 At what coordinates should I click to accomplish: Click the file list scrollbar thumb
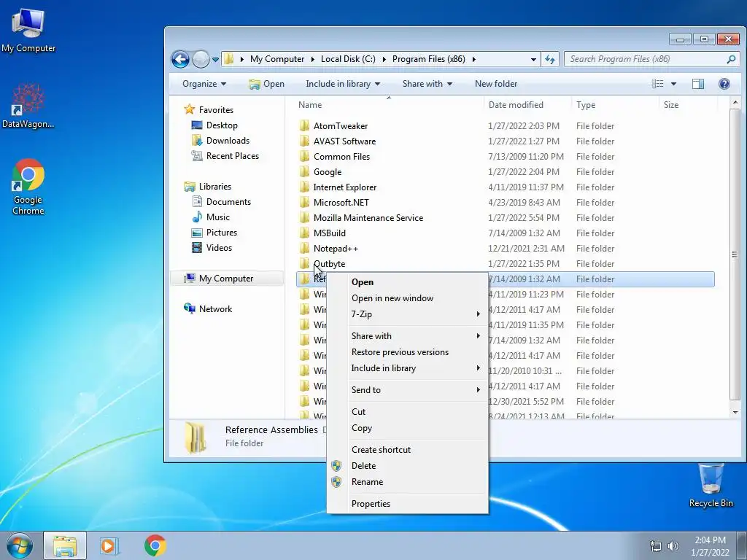tap(735, 254)
